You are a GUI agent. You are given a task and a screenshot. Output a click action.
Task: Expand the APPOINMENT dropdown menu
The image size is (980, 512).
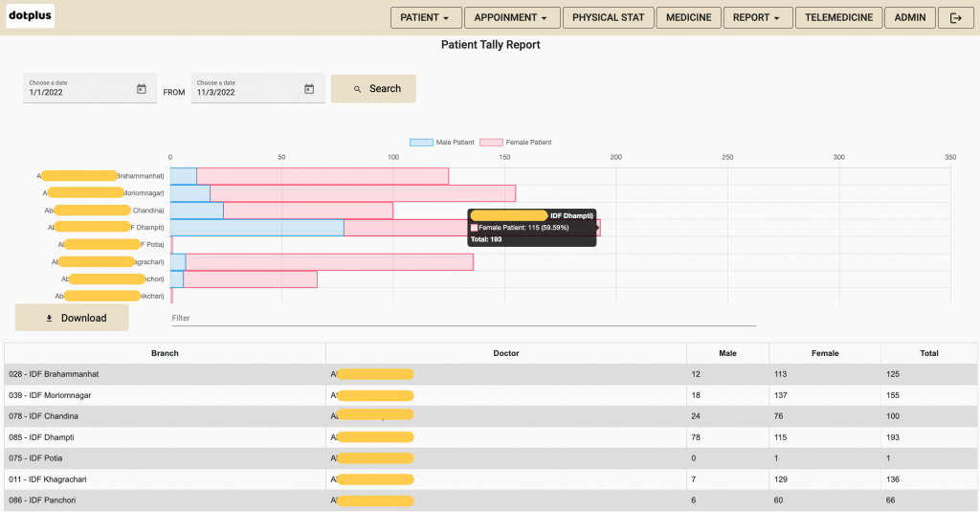tap(511, 18)
